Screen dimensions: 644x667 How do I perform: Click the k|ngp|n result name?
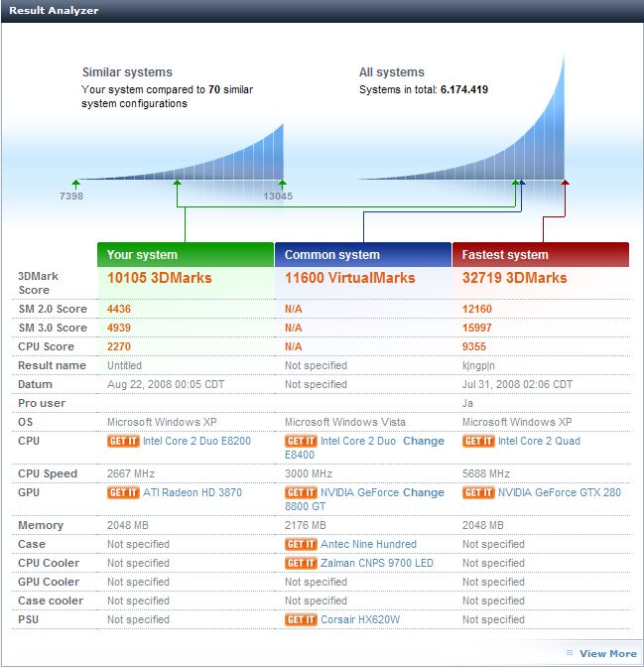click(478, 366)
